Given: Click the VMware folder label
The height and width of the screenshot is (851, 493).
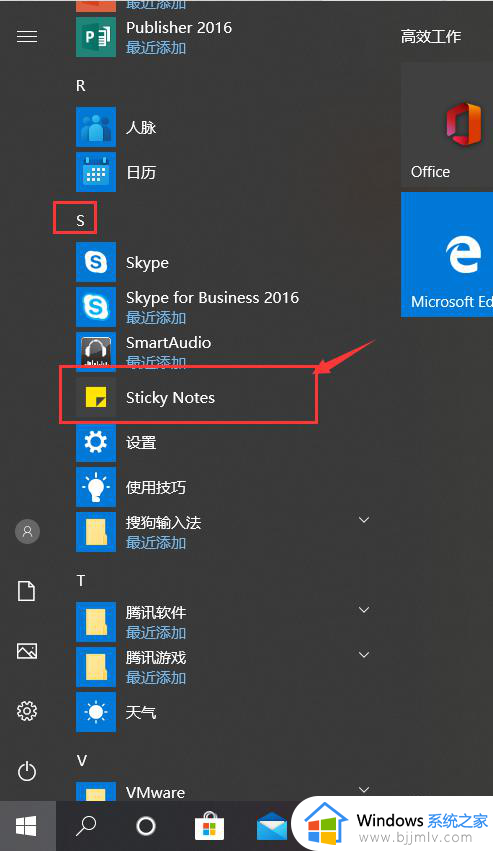Looking at the screenshot, I should pos(155,792).
